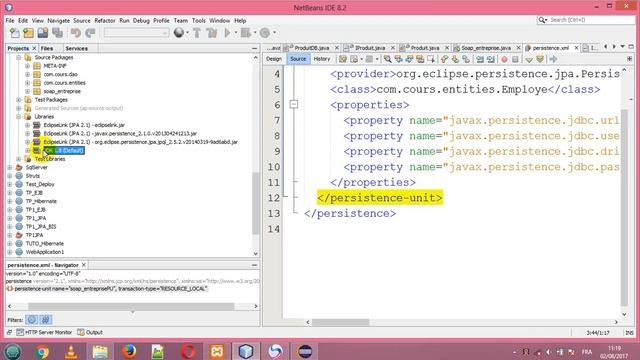Click the Find Next Occurrence editor icon
This screenshot has height=360, width=640.
click(409, 59)
